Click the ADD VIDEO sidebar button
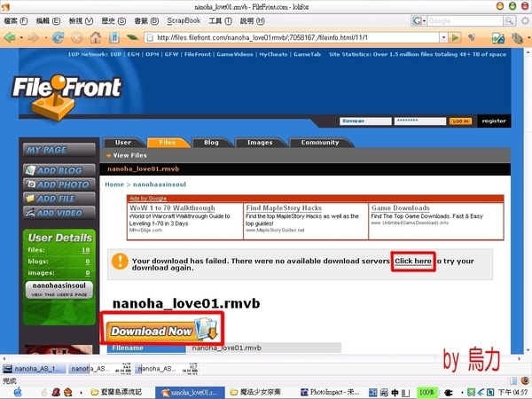The width and height of the screenshot is (532, 399). click(59, 213)
